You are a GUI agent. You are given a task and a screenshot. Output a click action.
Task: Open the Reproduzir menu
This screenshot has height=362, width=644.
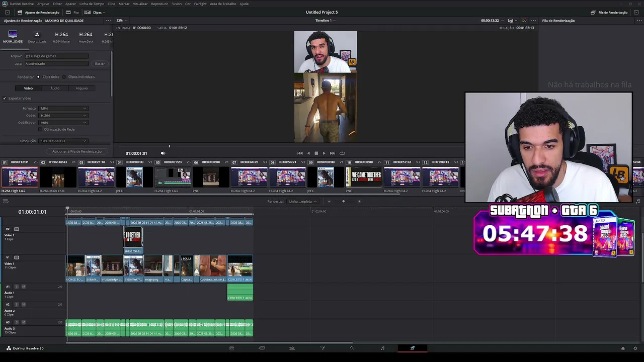coord(159,4)
